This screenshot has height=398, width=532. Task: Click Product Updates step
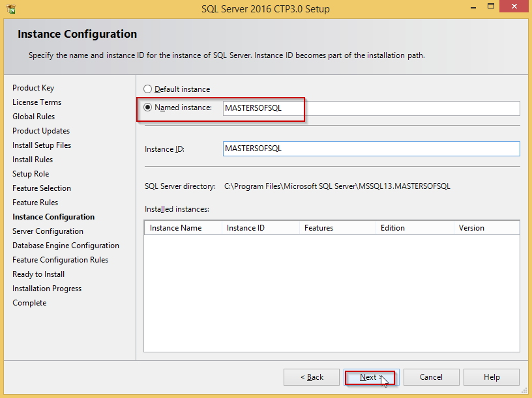[x=41, y=131]
